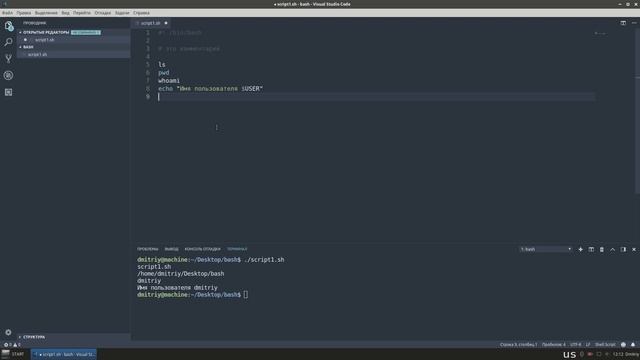
Task: Open the Правка menu
Action: [x=24, y=13]
